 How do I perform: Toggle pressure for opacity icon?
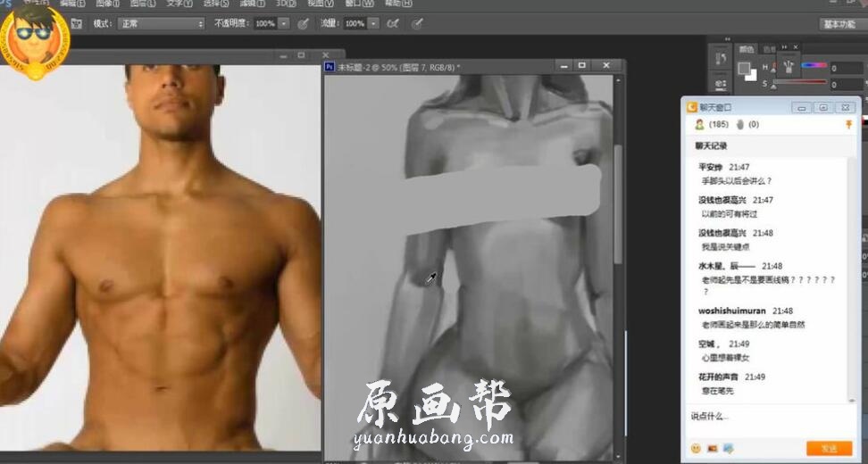[x=304, y=23]
